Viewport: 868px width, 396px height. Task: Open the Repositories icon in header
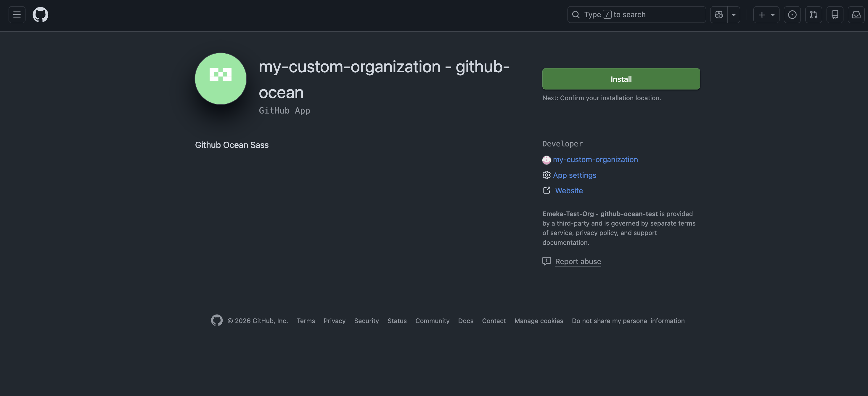coord(835,15)
